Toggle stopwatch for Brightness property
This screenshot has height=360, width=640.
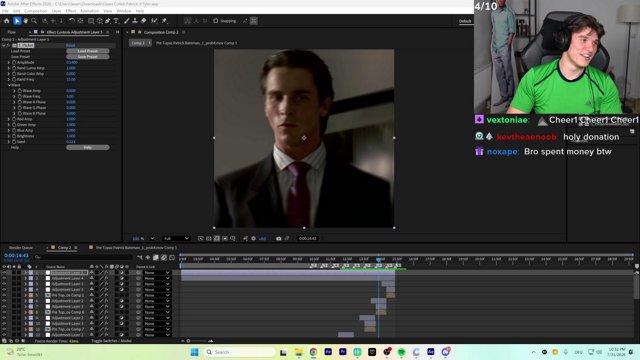click(x=14, y=136)
